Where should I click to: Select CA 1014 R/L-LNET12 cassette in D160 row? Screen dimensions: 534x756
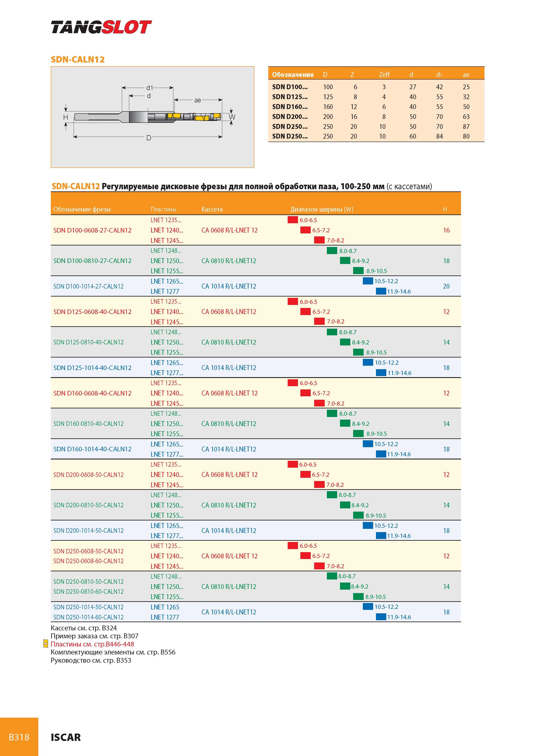point(229,449)
